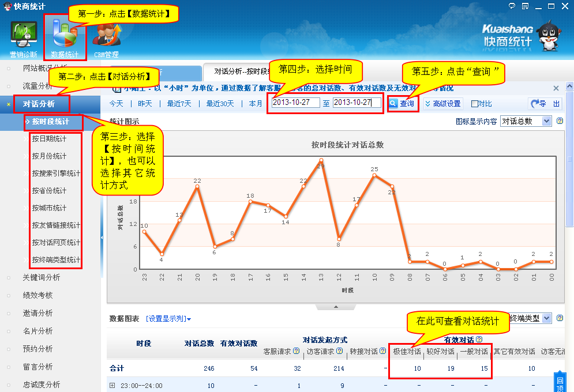574x392 pixels.
Task: Click the 昨天 quick date link
Action: 145,104
